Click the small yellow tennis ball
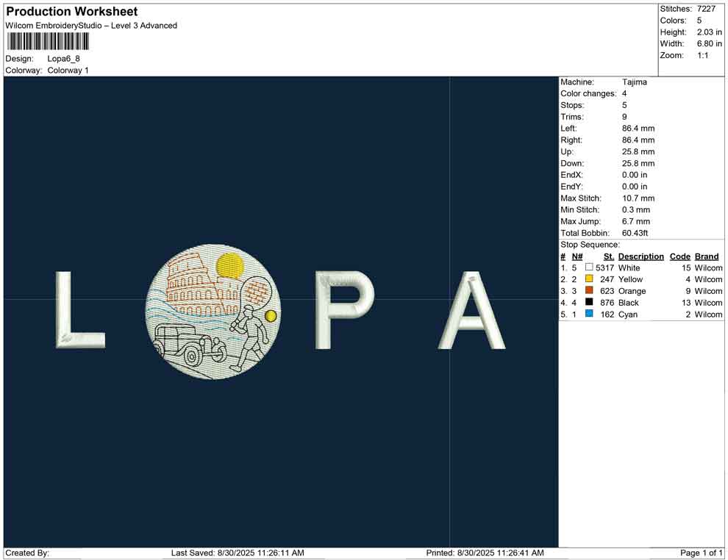The width and height of the screenshot is (728, 560). tap(271, 316)
